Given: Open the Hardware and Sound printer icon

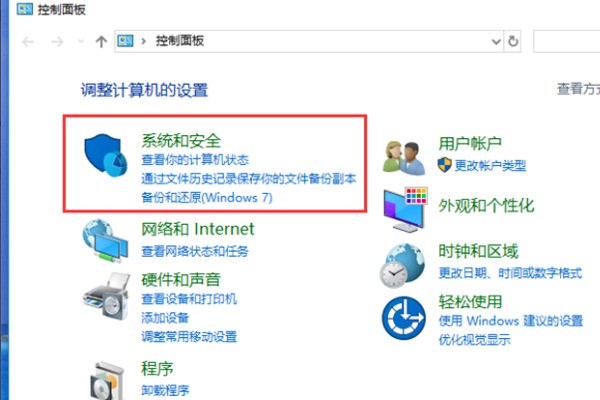Looking at the screenshot, I should [106, 296].
